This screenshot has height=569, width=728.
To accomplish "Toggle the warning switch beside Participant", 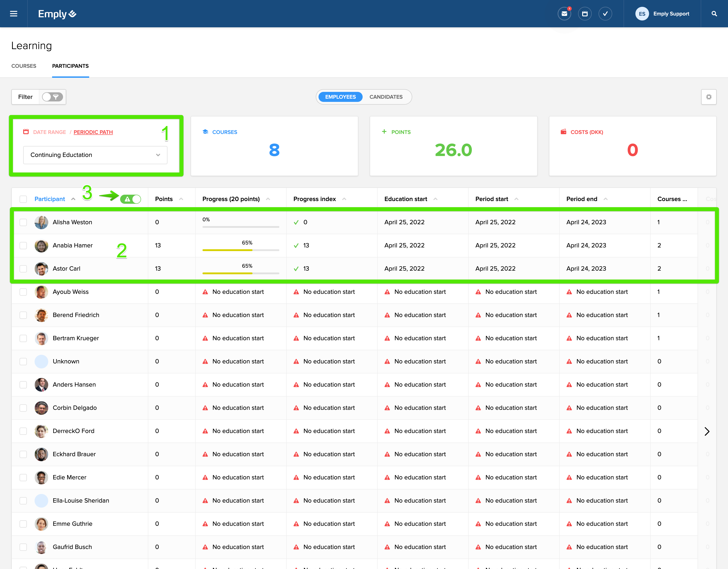I will [x=131, y=199].
